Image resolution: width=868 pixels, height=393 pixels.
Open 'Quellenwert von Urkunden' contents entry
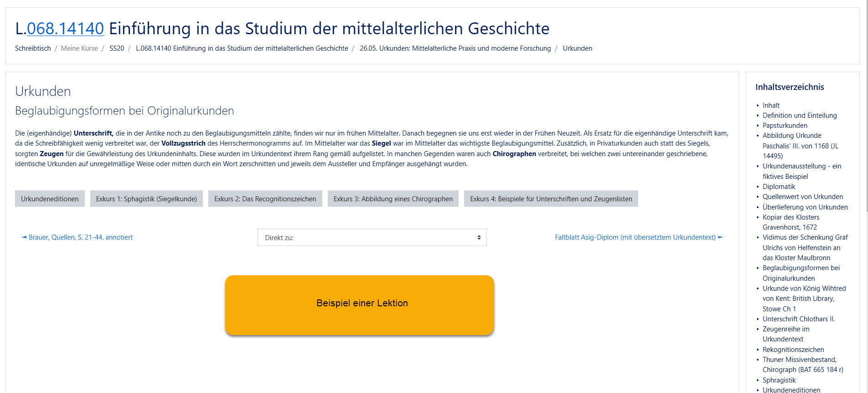(x=802, y=197)
